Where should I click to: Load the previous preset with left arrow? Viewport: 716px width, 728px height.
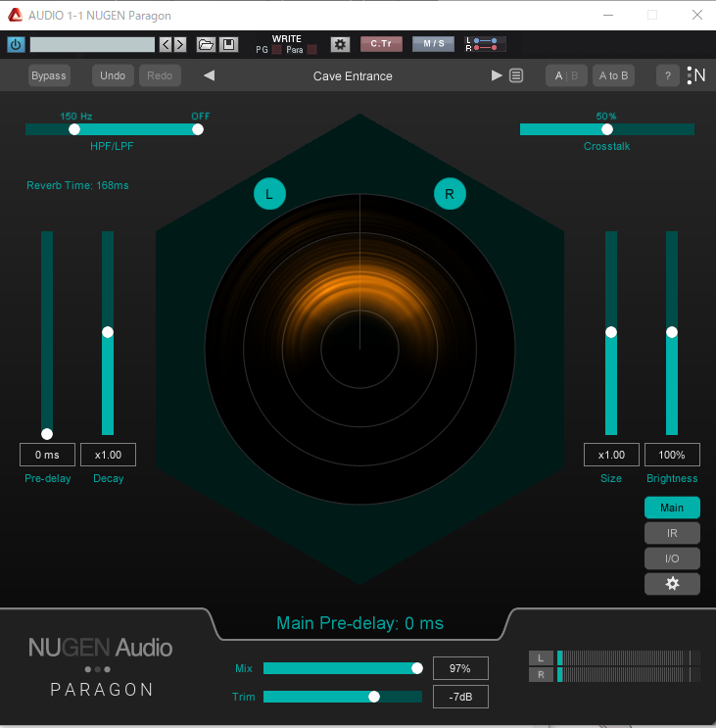click(209, 75)
